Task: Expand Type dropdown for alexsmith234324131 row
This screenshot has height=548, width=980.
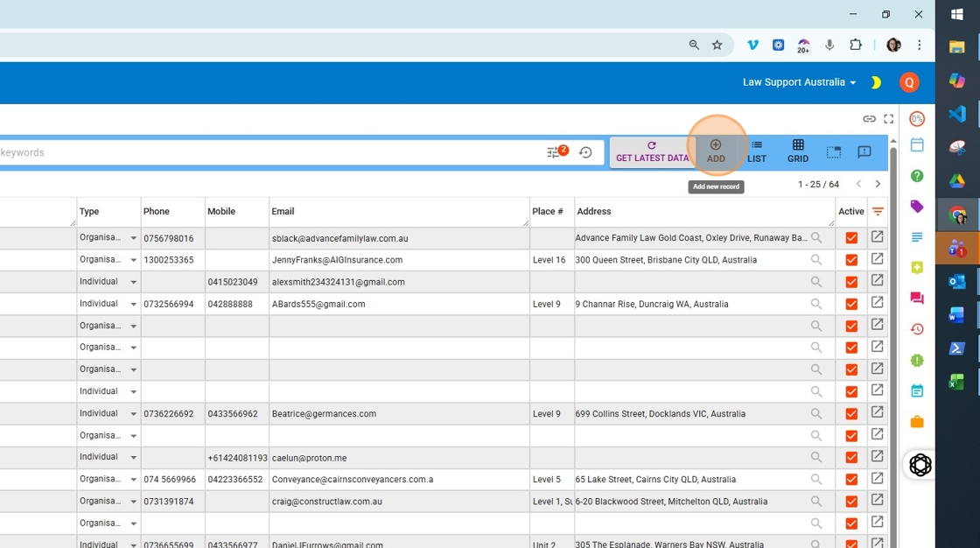Action: point(134,282)
